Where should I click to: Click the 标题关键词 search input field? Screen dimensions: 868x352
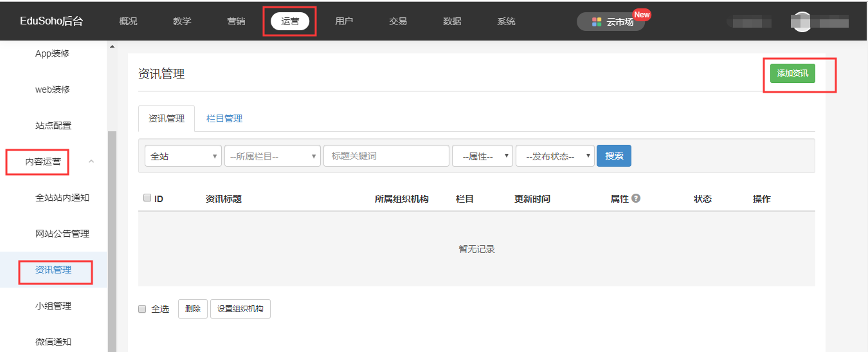click(386, 156)
